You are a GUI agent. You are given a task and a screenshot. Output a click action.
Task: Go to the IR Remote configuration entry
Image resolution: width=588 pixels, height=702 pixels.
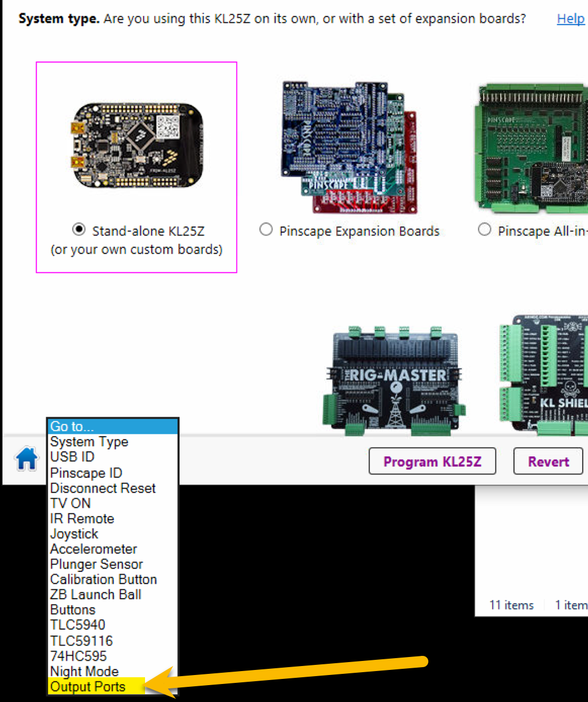[82, 519]
